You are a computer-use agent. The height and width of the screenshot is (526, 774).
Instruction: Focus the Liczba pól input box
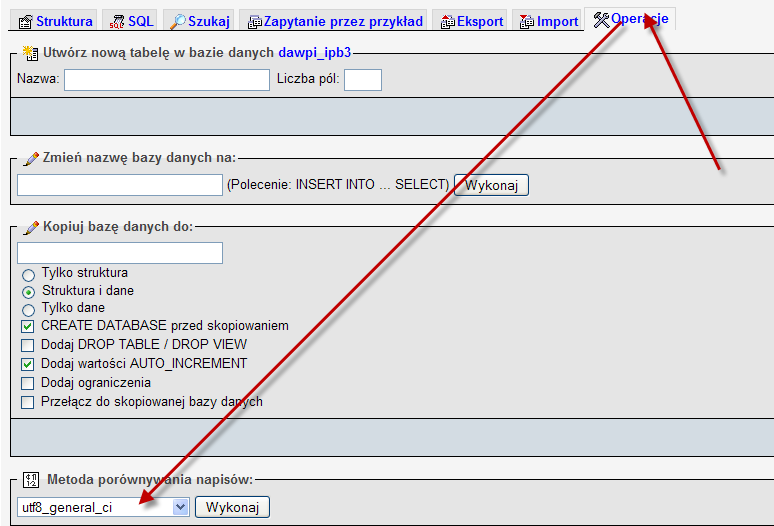pyautogui.click(x=362, y=80)
